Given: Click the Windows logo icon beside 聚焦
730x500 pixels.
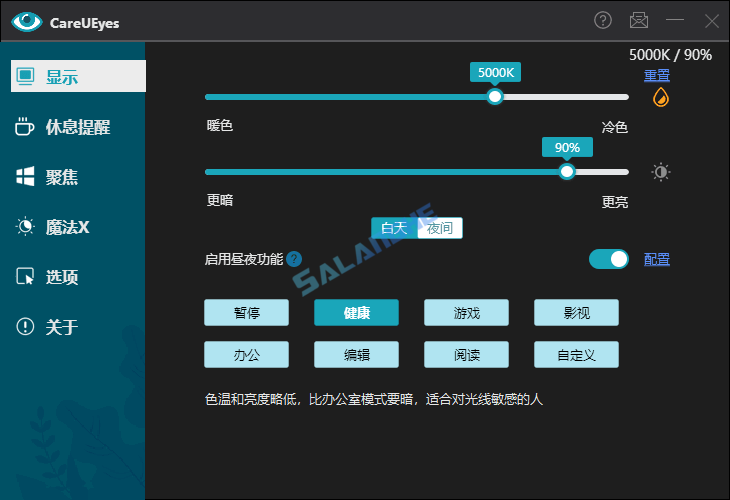Looking at the screenshot, I should tap(25, 176).
